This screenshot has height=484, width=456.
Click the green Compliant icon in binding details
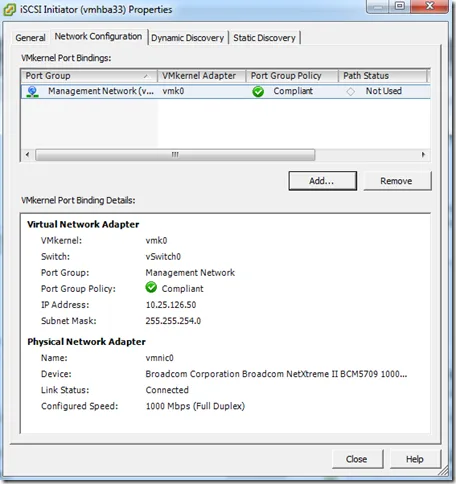(x=151, y=287)
